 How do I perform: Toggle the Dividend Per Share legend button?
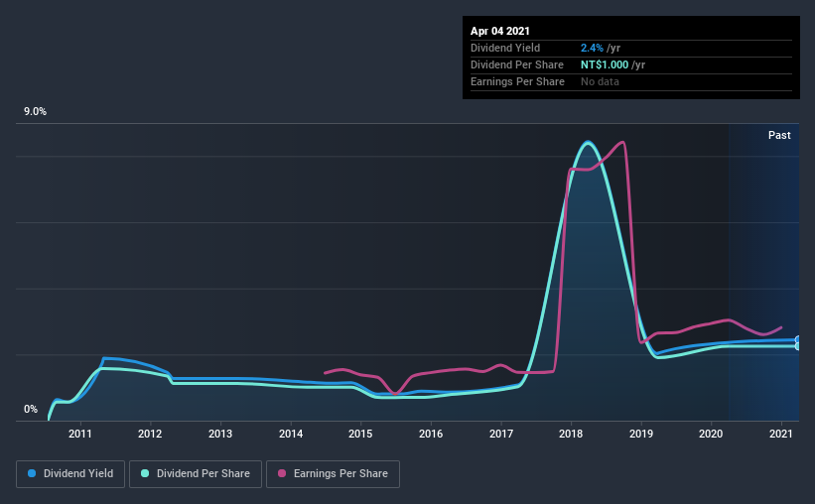pyautogui.click(x=196, y=474)
